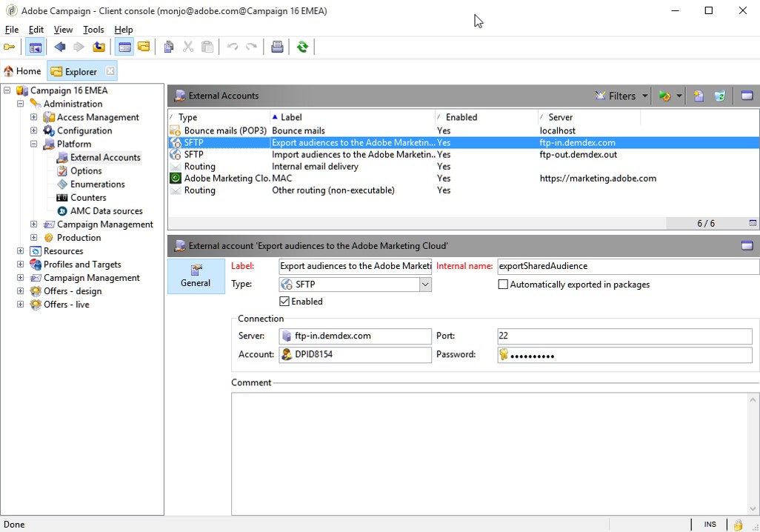Image resolution: width=760 pixels, height=532 pixels.
Task: Sort list by Server column header
Action: (590, 117)
